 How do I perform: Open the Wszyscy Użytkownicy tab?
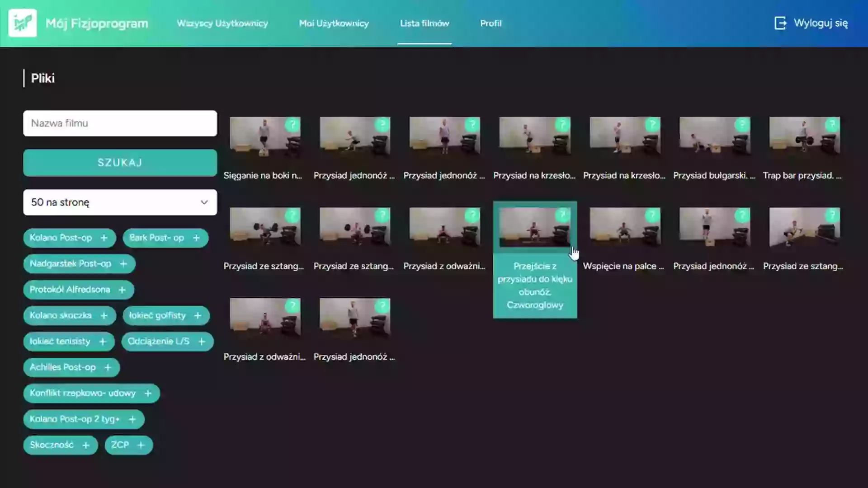pos(222,23)
